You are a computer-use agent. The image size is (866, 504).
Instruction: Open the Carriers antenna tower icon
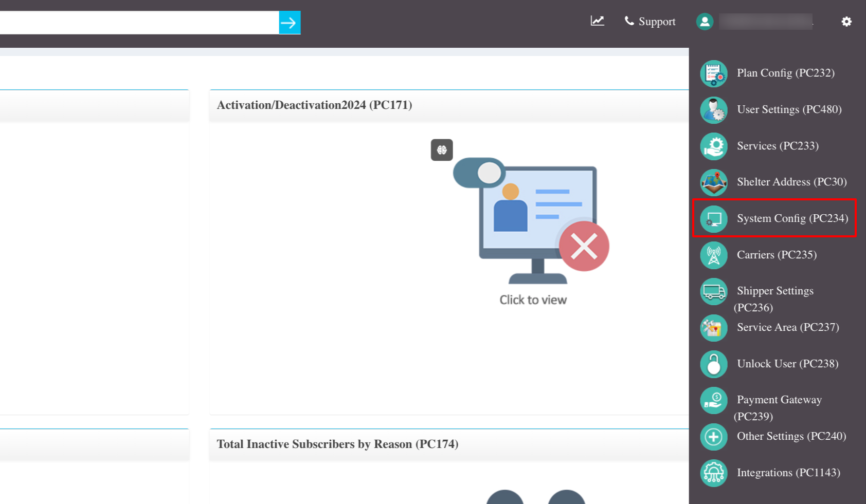click(713, 255)
